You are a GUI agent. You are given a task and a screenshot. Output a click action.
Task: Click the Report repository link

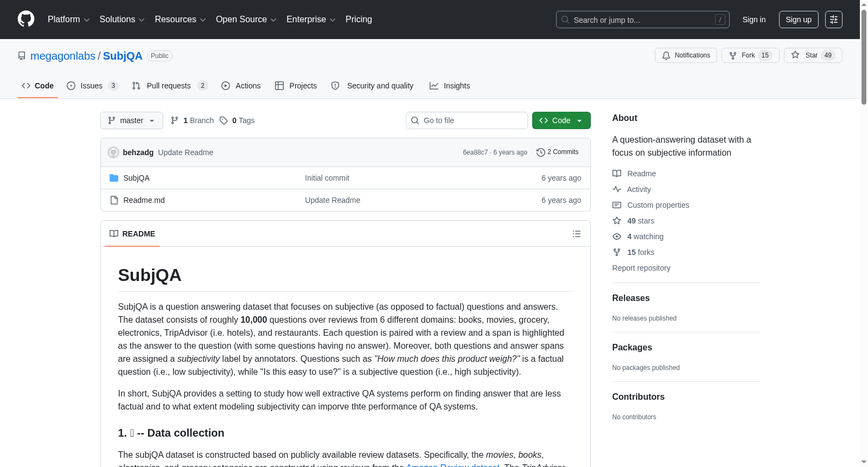[641, 268]
